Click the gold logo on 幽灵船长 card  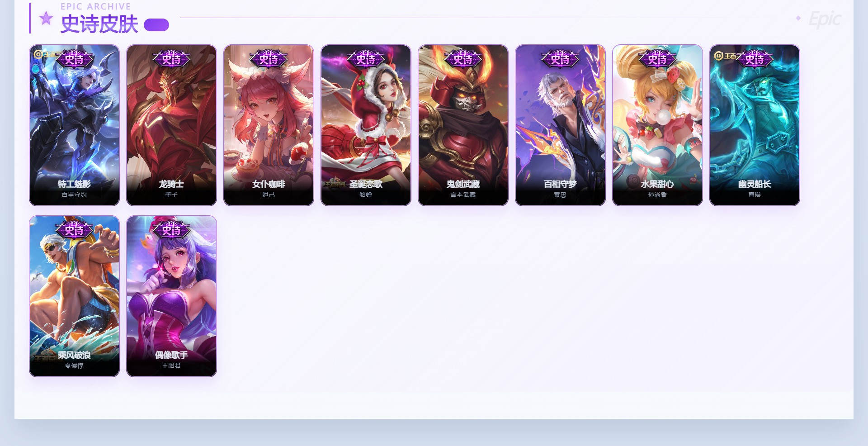pos(725,56)
